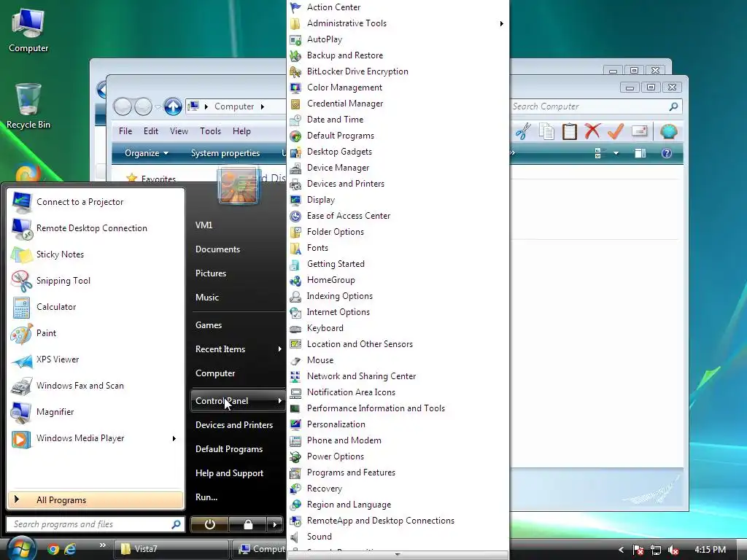Click the Device Manager icon
Screen dimensions: 747x560
click(295, 168)
